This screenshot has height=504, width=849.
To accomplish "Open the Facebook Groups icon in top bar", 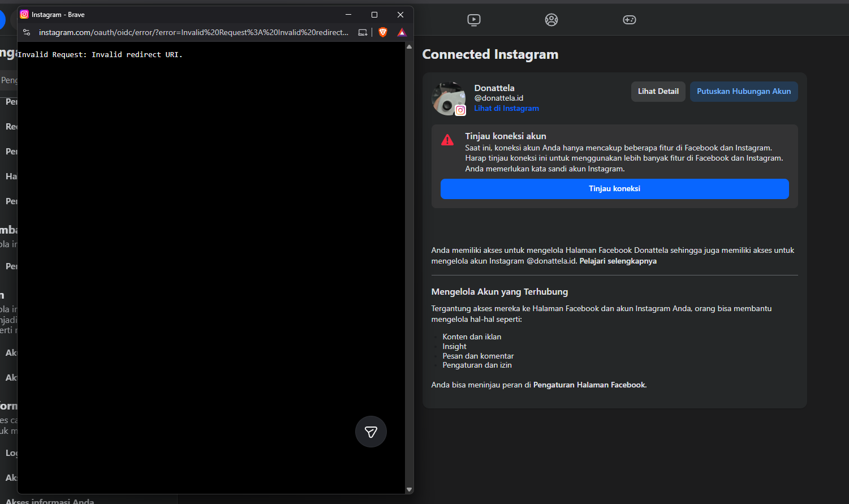I will point(551,20).
